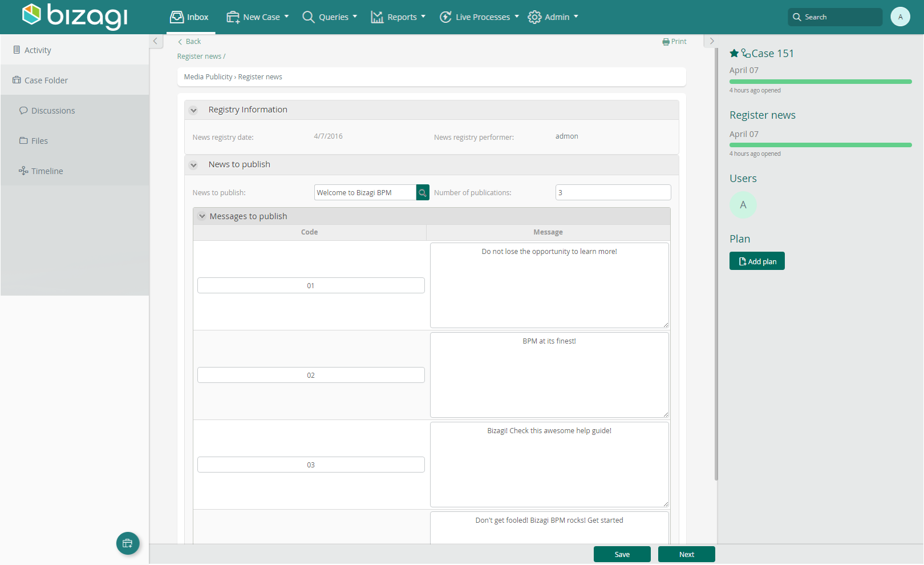Click the Message column header
This screenshot has width=924, height=565.
tap(548, 232)
